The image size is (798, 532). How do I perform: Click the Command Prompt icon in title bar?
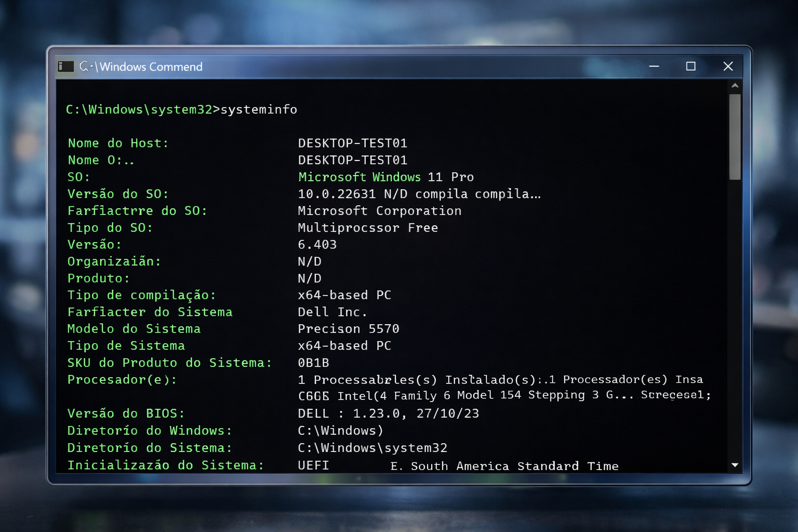(x=66, y=66)
